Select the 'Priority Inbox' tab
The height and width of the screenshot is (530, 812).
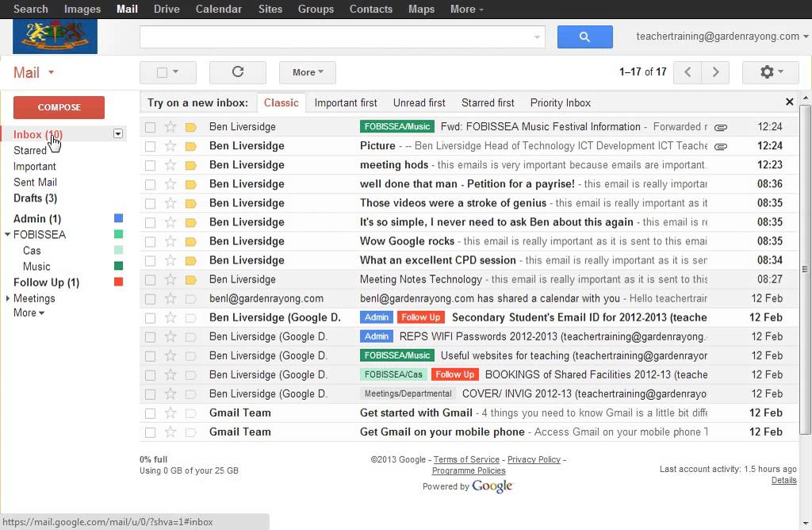(x=561, y=102)
